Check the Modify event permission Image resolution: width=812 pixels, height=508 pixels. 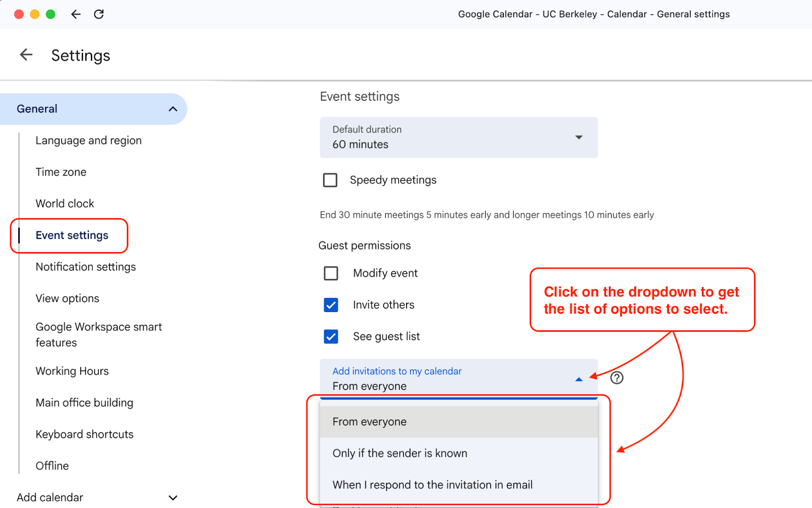coord(330,273)
